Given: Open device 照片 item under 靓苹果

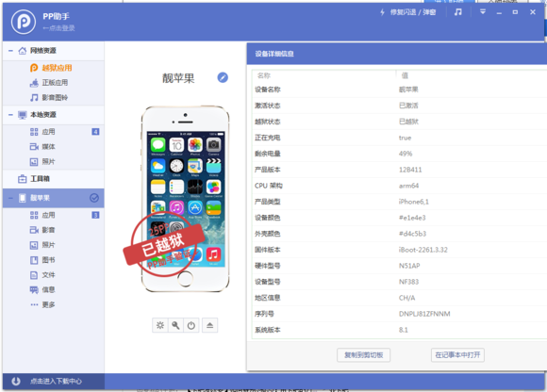Looking at the screenshot, I should (54, 245).
